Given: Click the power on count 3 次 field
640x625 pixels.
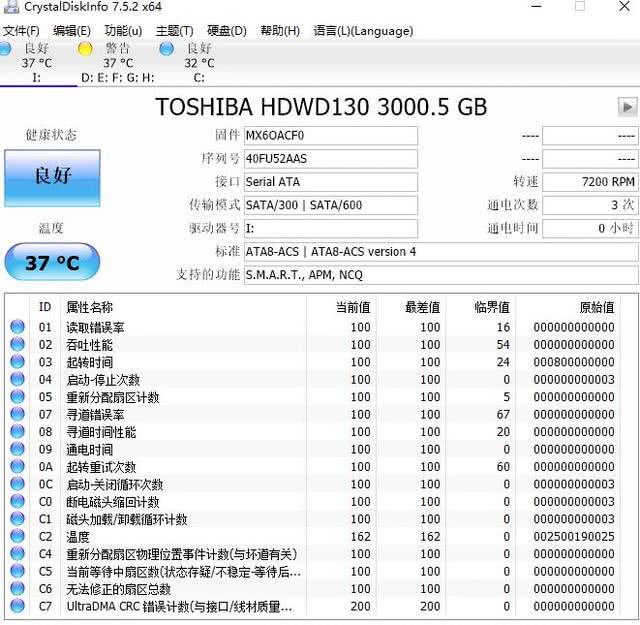Looking at the screenshot, I should pyautogui.click(x=590, y=205).
